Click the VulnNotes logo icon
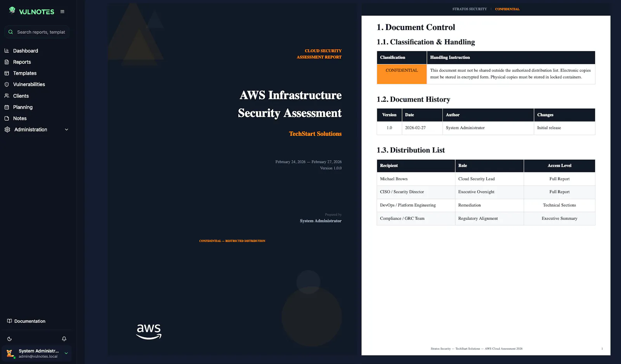The width and height of the screenshot is (621, 364). click(12, 10)
